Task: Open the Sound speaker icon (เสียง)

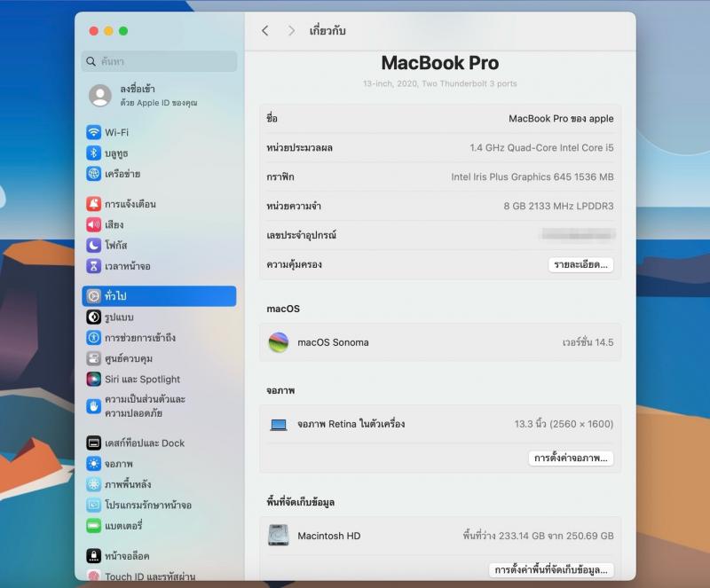Action: coord(94,224)
